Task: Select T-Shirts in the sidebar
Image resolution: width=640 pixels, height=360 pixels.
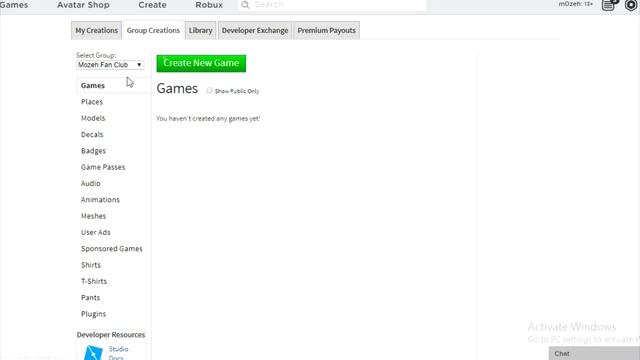Action: tap(94, 281)
